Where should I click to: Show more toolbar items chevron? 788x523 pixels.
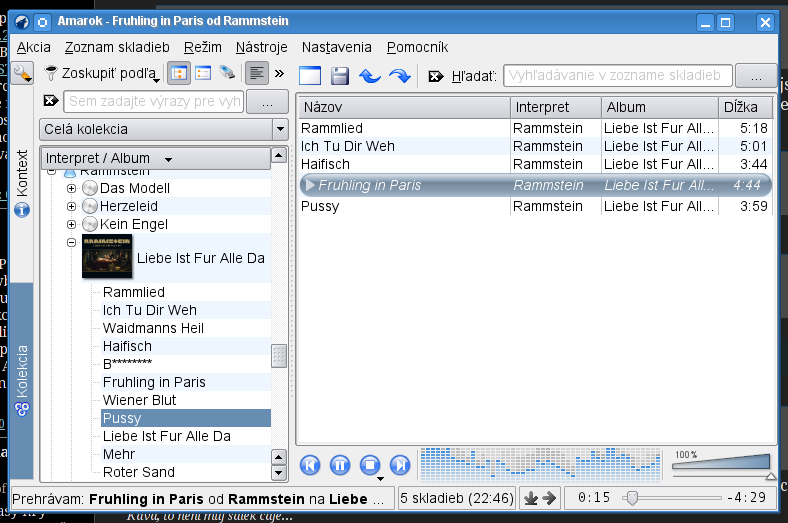279,73
